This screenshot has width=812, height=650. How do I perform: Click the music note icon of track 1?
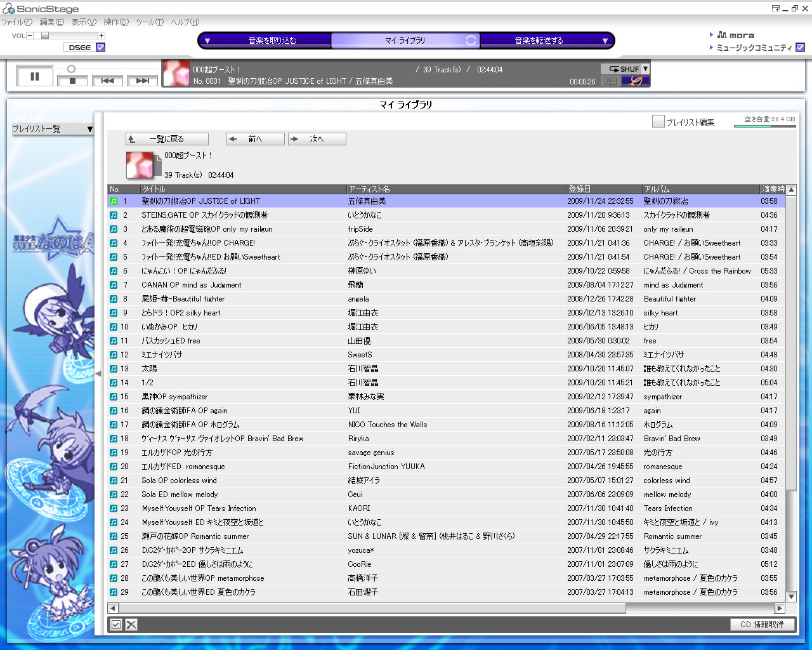[114, 201]
